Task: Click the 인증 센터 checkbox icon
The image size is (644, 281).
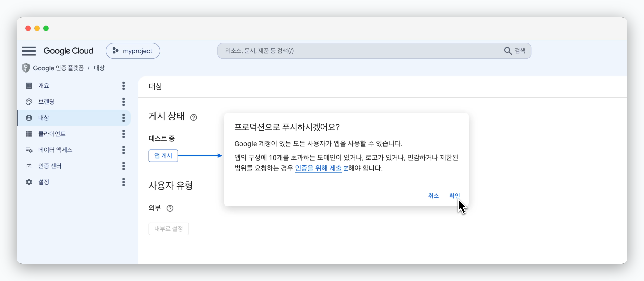Action: (29, 166)
